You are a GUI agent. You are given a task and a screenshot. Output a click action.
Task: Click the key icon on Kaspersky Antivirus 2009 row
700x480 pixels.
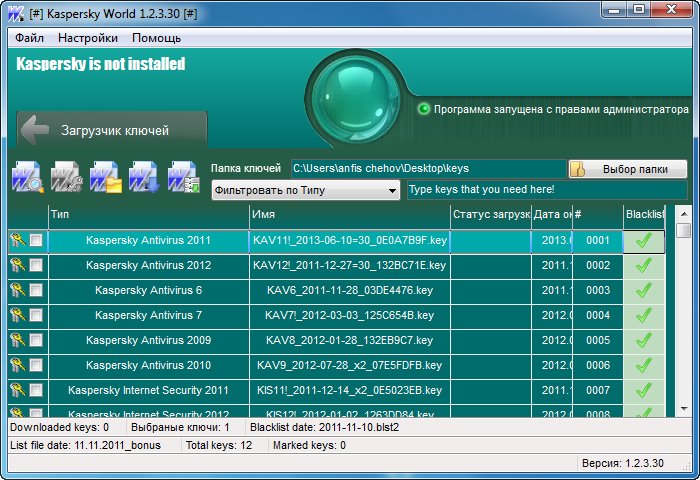point(18,340)
